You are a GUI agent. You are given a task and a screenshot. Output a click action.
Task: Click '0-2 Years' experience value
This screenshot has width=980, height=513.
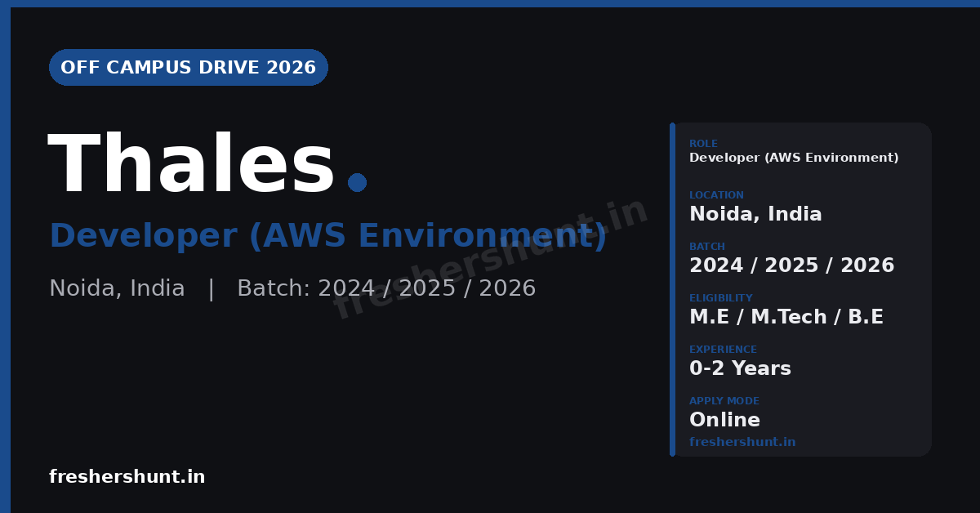click(x=740, y=369)
